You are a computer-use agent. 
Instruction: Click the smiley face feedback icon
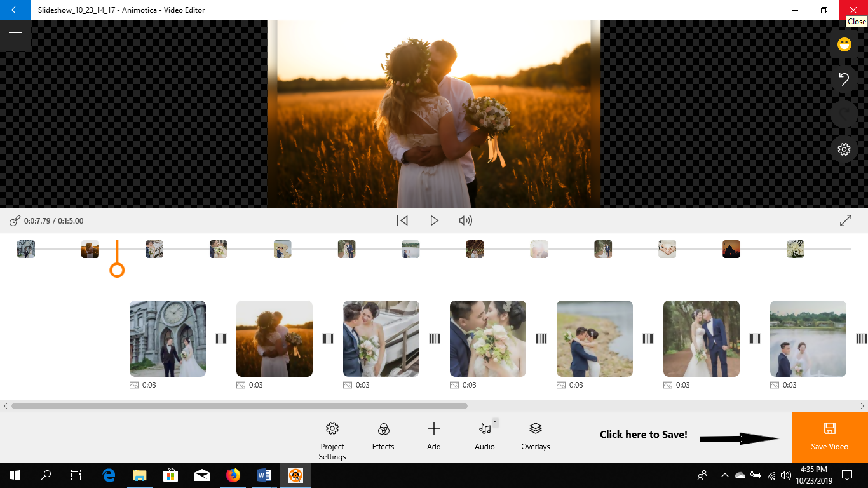(844, 44)
